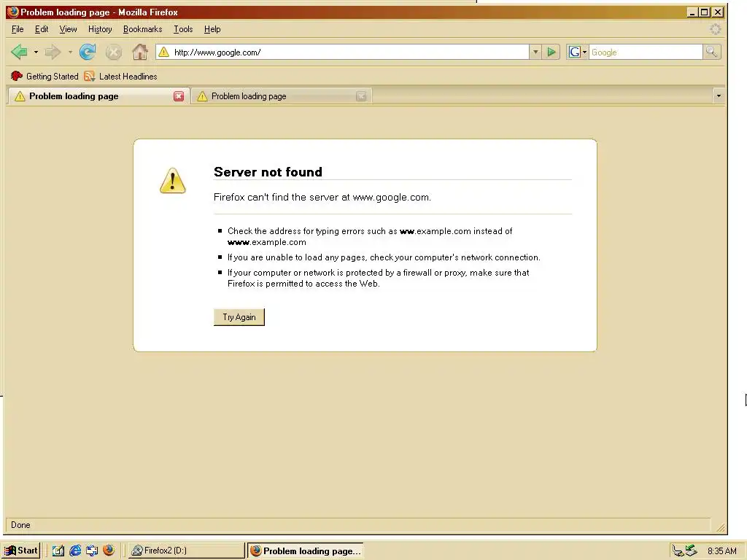Viewport: 747px width, 560px height.
Task: Open the Help menu
Action: [x=212, y=29]
